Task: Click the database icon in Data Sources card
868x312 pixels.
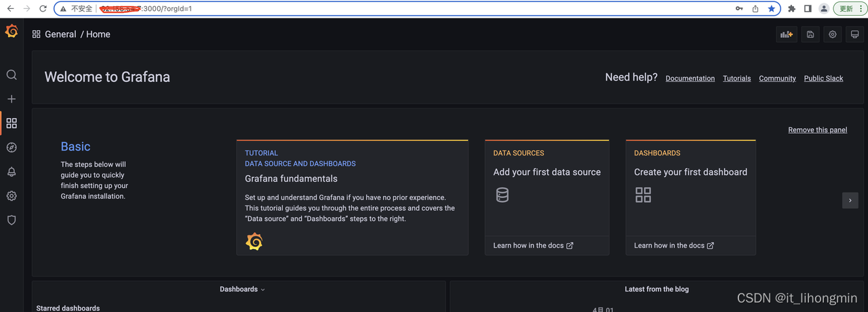Action: point(502,195)
